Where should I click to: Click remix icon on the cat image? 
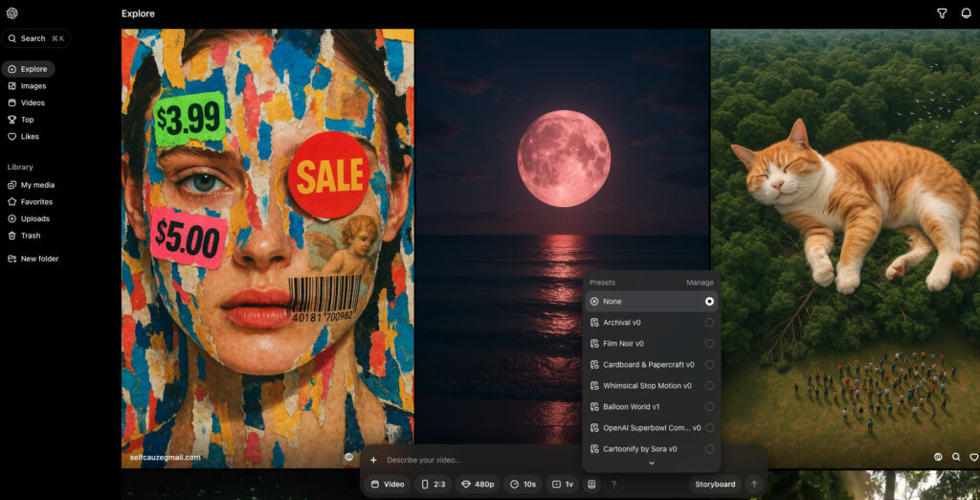coord(938,458)
